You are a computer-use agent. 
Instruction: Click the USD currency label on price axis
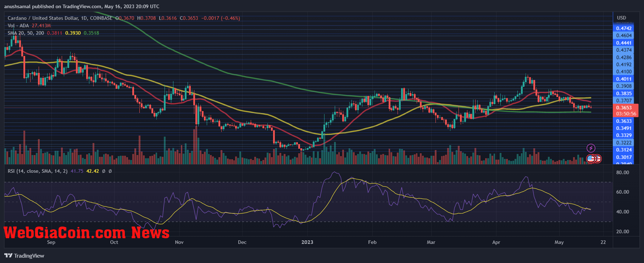(622, 18)
